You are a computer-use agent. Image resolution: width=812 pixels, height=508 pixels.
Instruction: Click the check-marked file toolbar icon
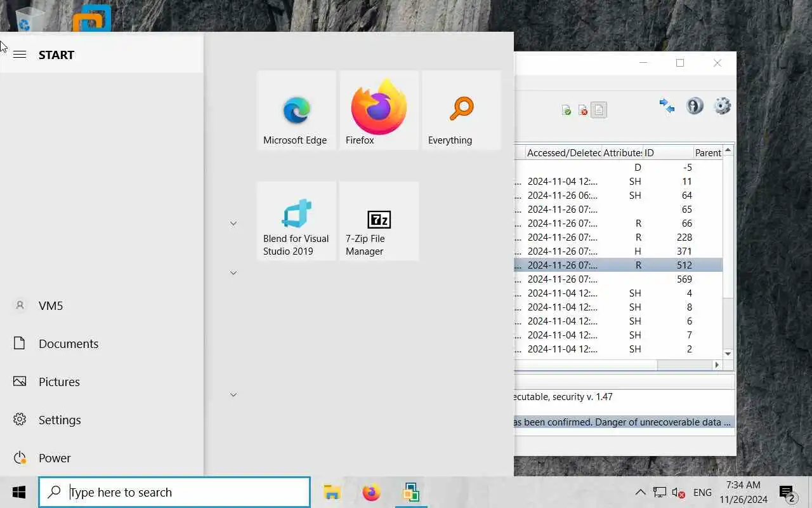566,110
